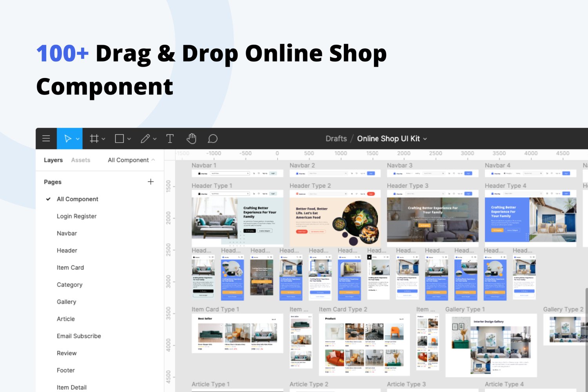Image resolution: width=588 pixels, height=392 pixels.
Task: Select the Shape tool
Action: coord(119,138)
